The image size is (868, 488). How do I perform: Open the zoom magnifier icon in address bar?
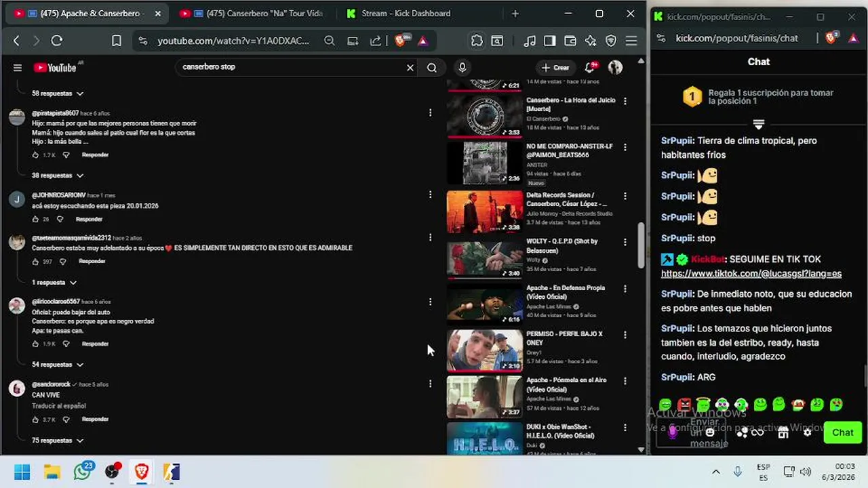click(x=330, y=41)
